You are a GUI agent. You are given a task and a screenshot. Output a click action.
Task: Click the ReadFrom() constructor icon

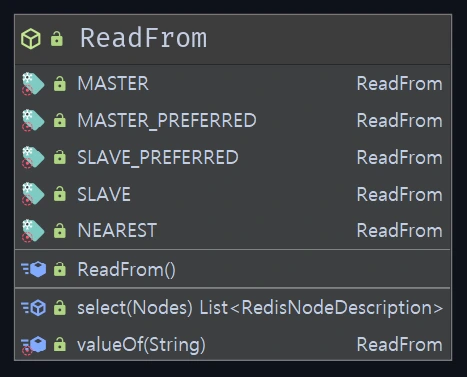click(33, 269)
